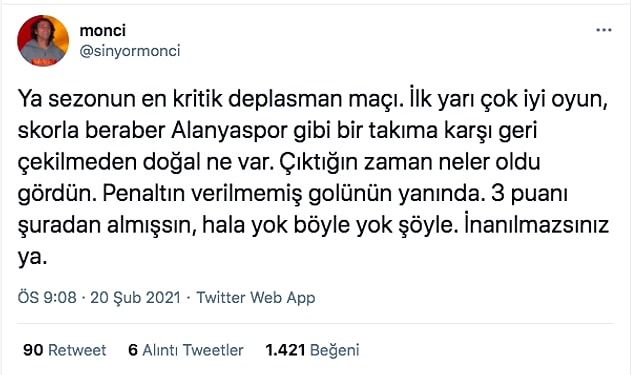Click the word Alanyaspor in the tweet
Screen dimensions: 635x375
pos(229,131)
